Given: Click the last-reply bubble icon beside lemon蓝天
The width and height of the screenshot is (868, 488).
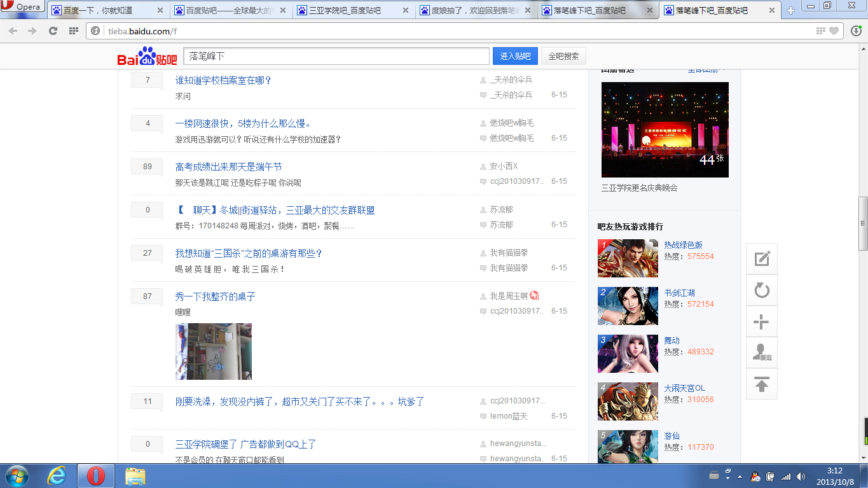Looking at the screenshot, I should point(483,416).
